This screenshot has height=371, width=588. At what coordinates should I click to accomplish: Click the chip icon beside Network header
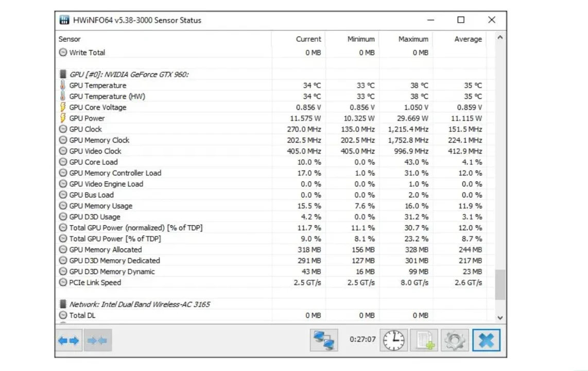[x=63, y=304]
